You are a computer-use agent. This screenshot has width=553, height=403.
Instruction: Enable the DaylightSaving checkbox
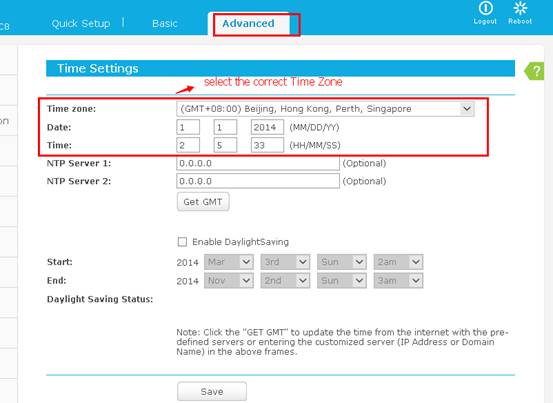pyautogui.click(x=182, y=242)
